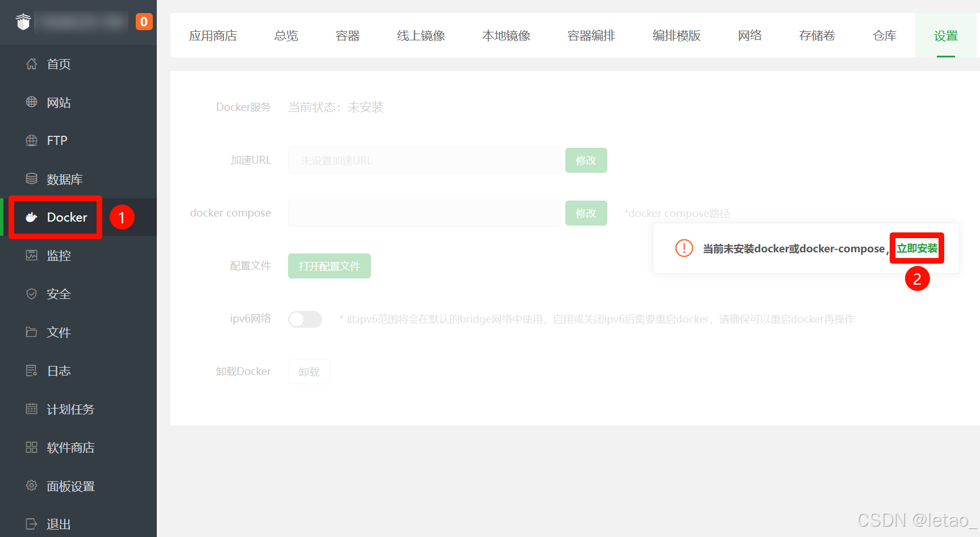Click the logout icon beside 退出
Screen dimensions: 980x537
pyautogui.click(x=32, y=524)
